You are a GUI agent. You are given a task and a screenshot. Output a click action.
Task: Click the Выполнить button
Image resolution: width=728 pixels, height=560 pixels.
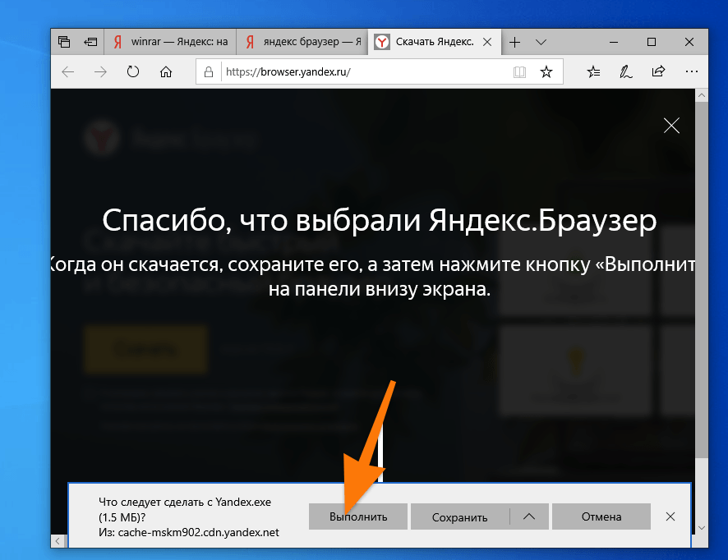coord(358,516)
